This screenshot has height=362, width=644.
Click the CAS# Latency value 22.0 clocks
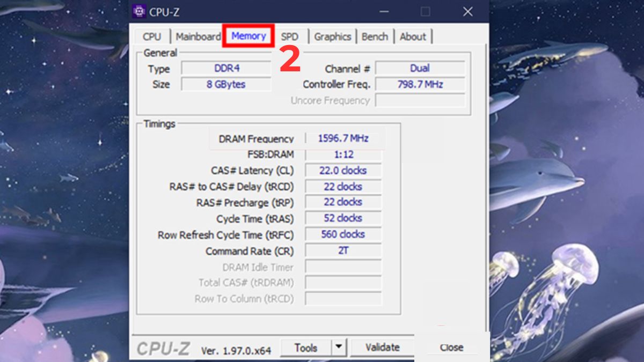(343, 171)
